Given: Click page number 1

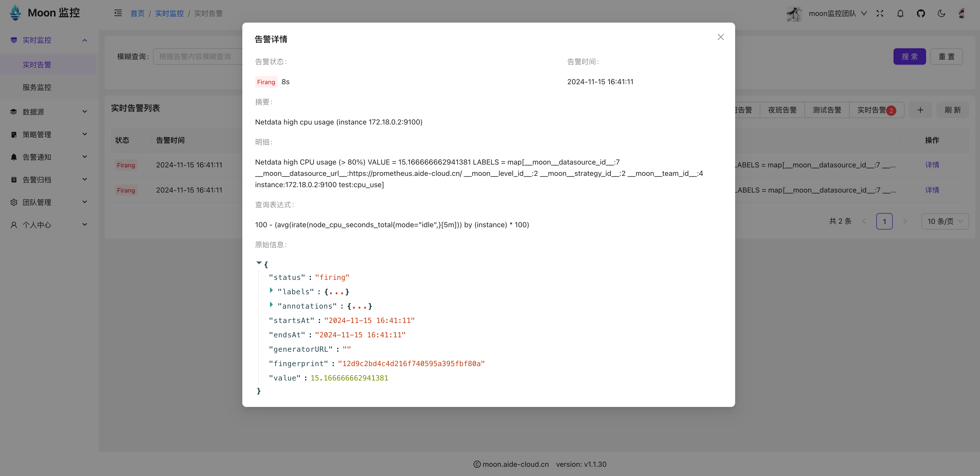Looking at the screenshot, I should [884, 222].
